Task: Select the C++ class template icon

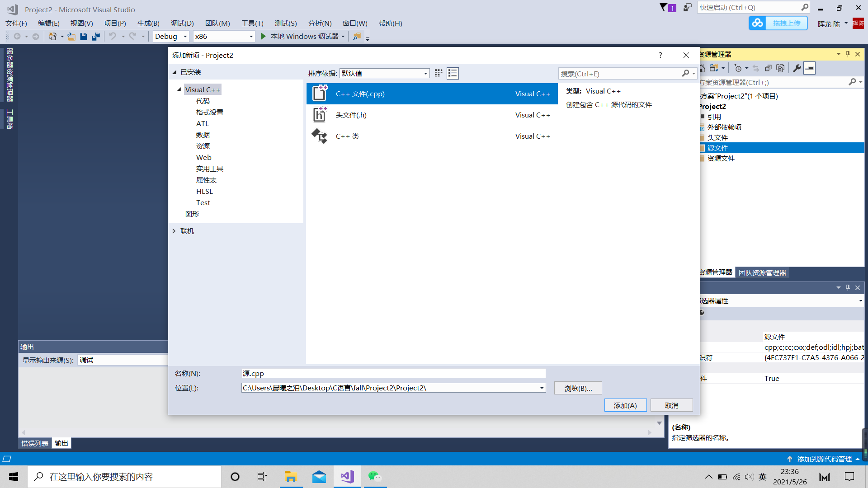Action: pos(320,136)
